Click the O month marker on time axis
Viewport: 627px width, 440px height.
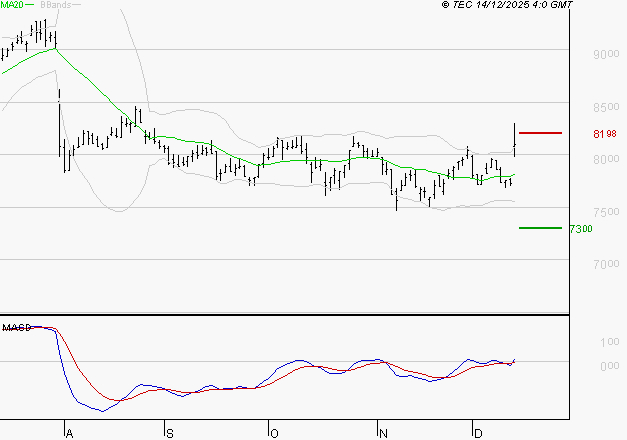274,433
